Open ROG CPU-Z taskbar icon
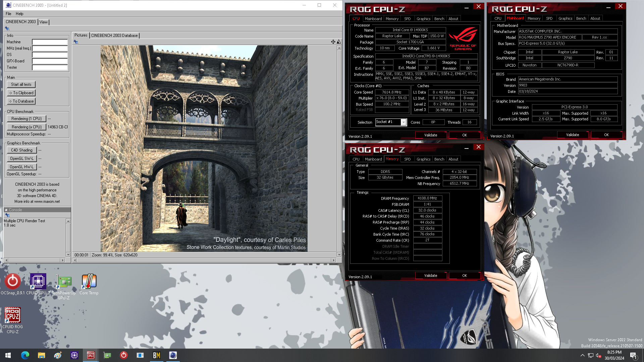The image size is (644, 362). [91, 355]
